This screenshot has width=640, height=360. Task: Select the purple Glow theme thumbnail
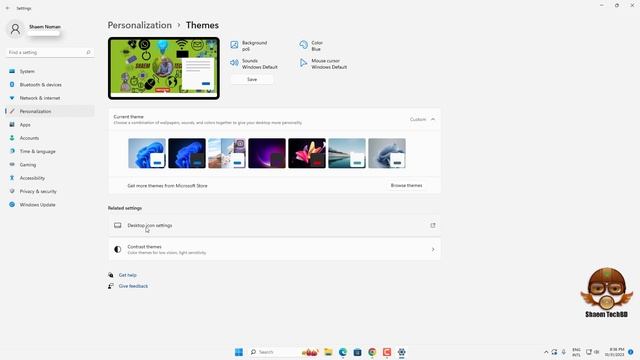[x=267, y=153]
